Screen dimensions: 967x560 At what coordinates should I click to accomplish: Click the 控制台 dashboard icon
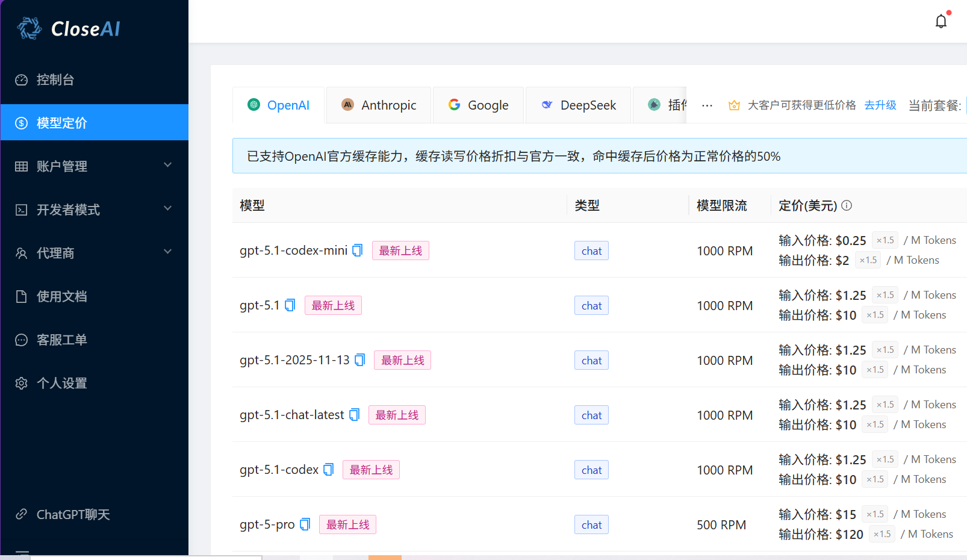coord(21,79)
